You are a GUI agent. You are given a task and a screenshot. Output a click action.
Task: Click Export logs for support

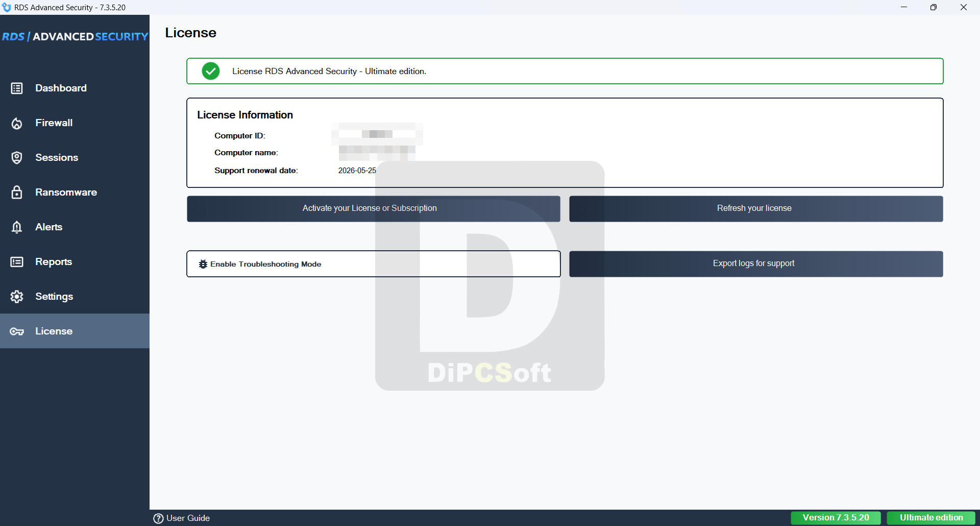pyautogui.click(x=756, y=264)
